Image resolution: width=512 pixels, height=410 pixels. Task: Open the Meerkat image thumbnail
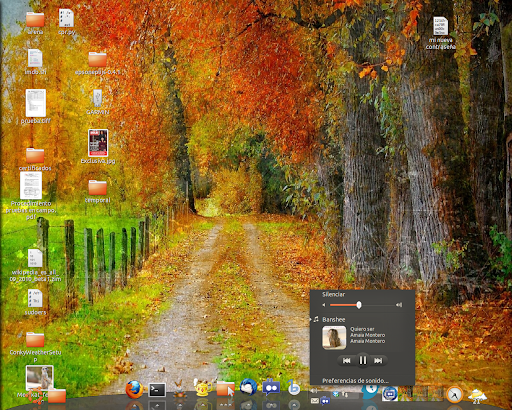(39, 378)
